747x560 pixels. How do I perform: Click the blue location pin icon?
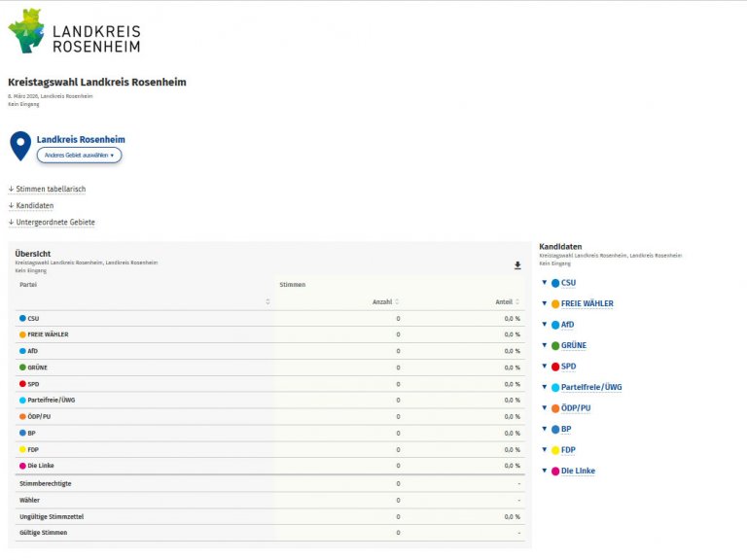tap(19, 146)
